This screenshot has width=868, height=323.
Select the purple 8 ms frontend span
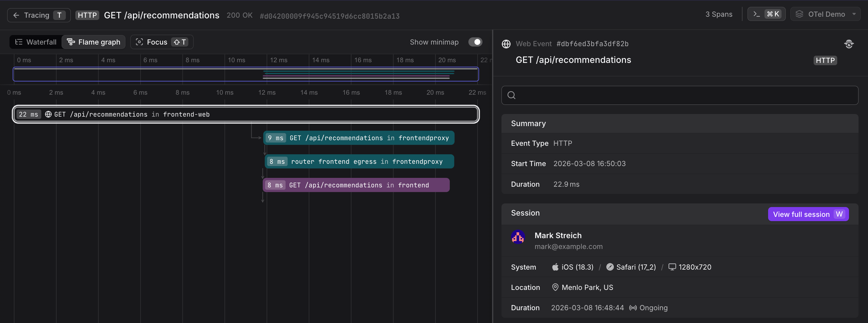tap(356, 185)
